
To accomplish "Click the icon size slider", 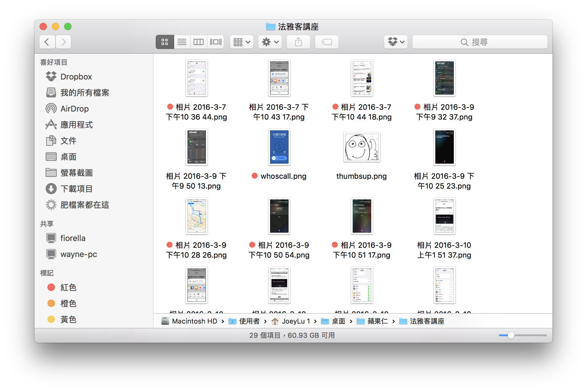I will (x=523, y=335).
